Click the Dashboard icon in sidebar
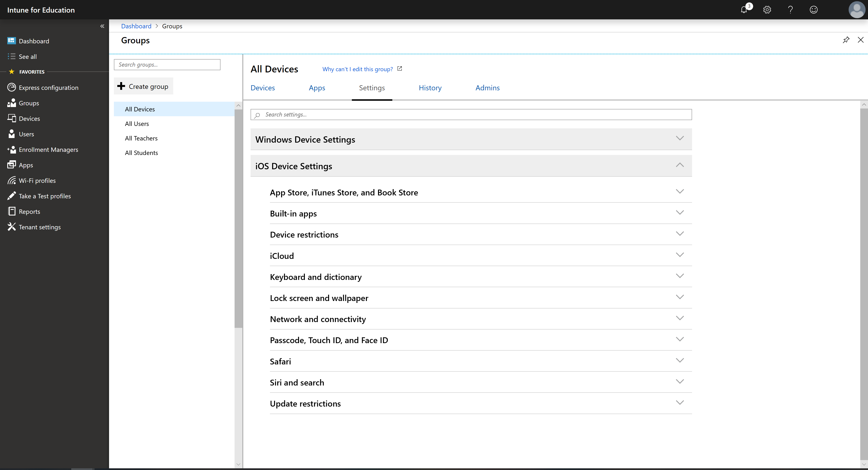 12,40
